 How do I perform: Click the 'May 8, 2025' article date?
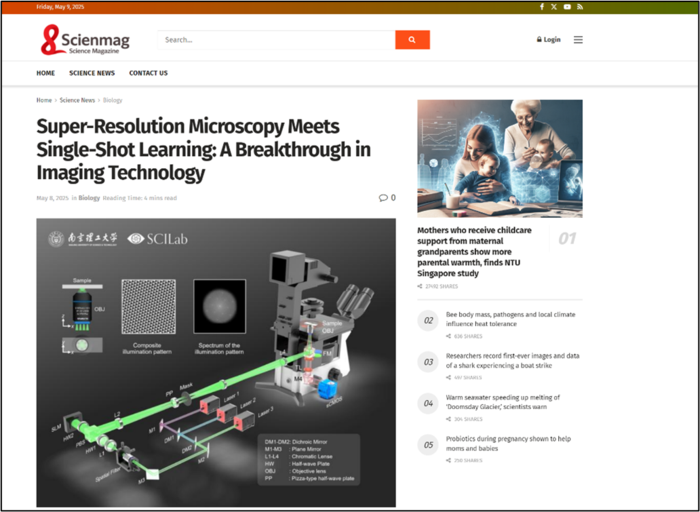tap(52, 198)
